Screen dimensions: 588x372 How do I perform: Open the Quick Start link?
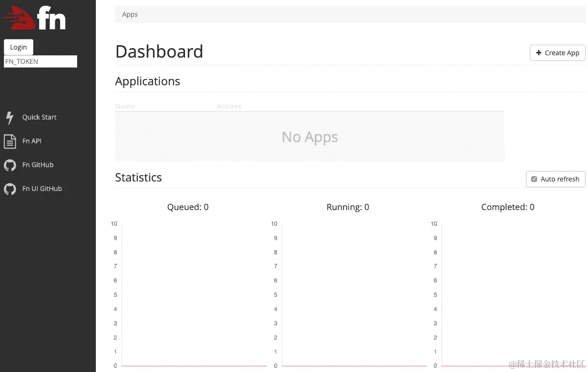point(39,117)
